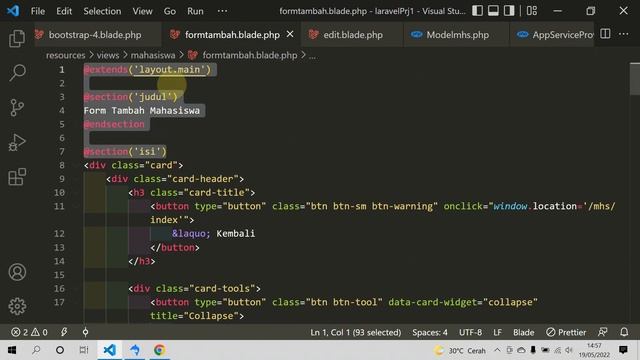Change end of line sequence LF

497,332
